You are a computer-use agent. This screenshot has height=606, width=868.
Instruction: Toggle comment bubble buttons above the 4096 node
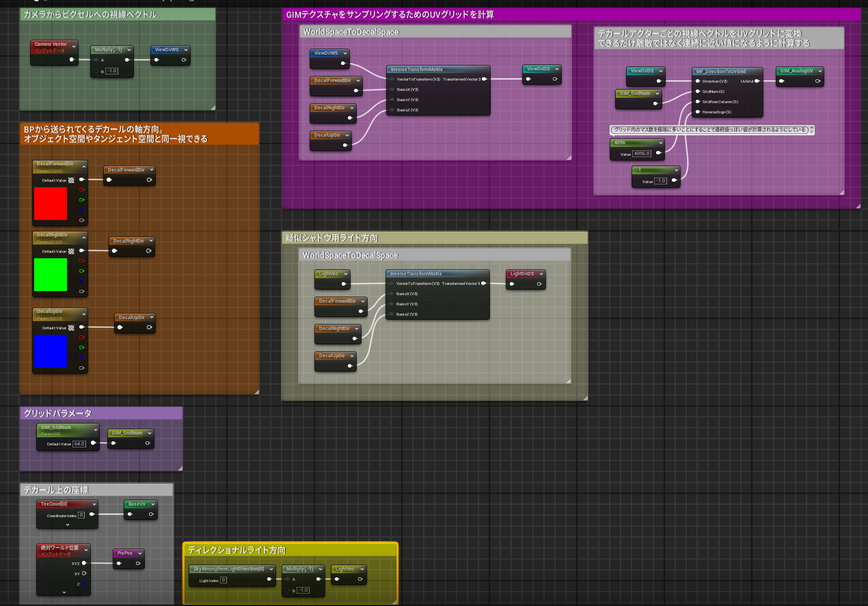click(811, 129)
